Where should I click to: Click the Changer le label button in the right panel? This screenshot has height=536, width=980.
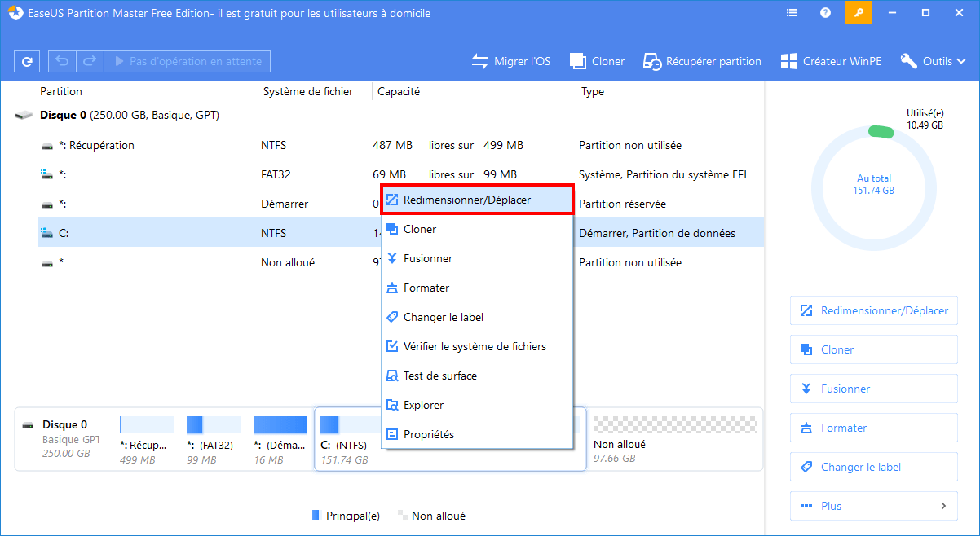(x=874, y=467)
